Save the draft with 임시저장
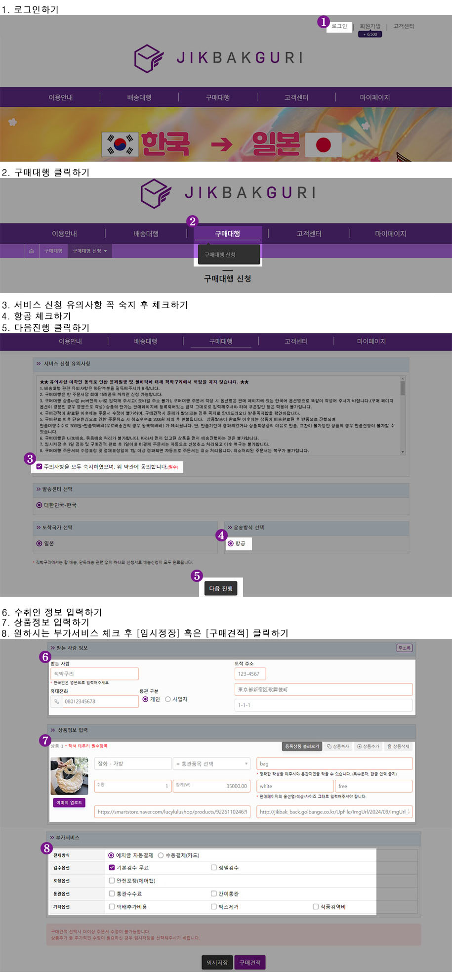This screenshot has height=980, width=452. (217, 963)
